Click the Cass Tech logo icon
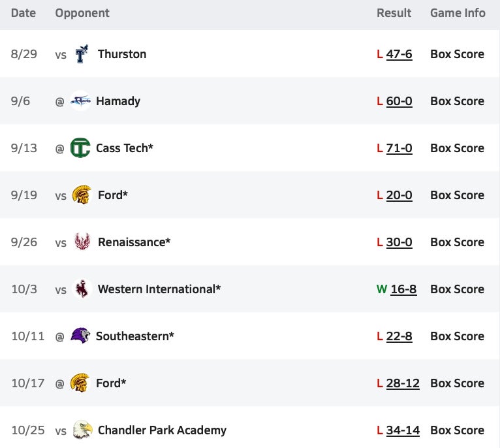The image size is (500, 448). (x=80, y=148)
